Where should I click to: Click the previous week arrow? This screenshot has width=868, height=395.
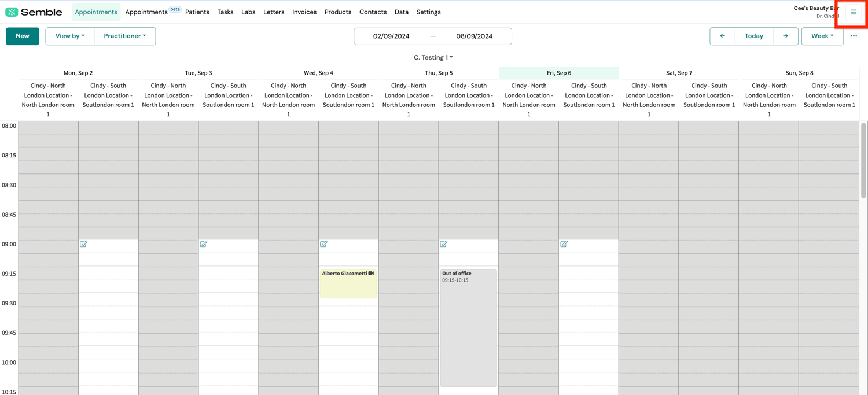pos(722,36)
